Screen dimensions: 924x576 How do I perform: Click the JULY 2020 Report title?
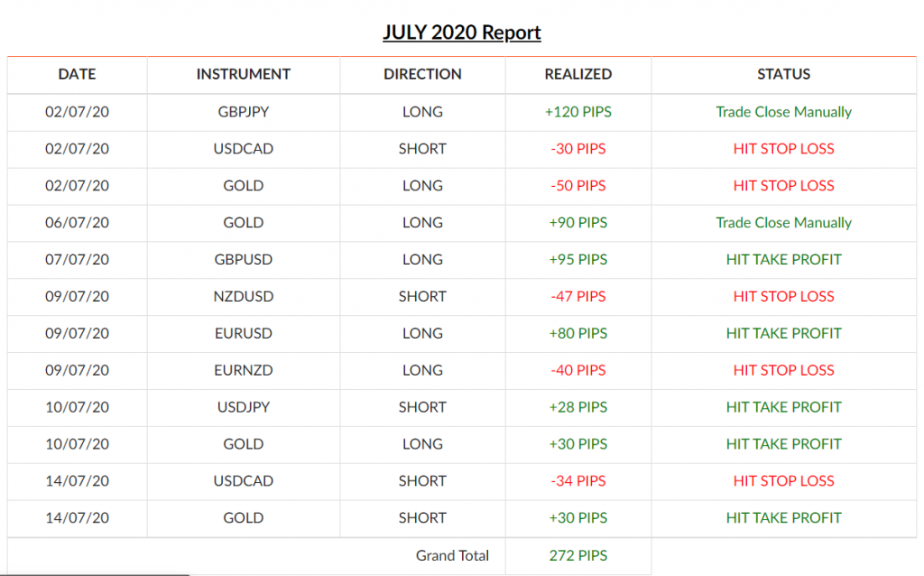pyautogui.click(x=461, y=33)
